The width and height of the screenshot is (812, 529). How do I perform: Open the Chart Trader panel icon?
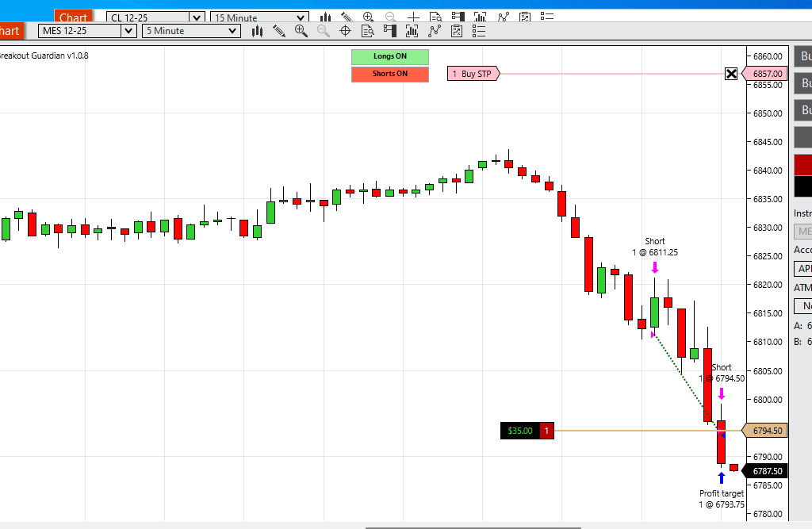pyautogui.click(x=390, y=31)
